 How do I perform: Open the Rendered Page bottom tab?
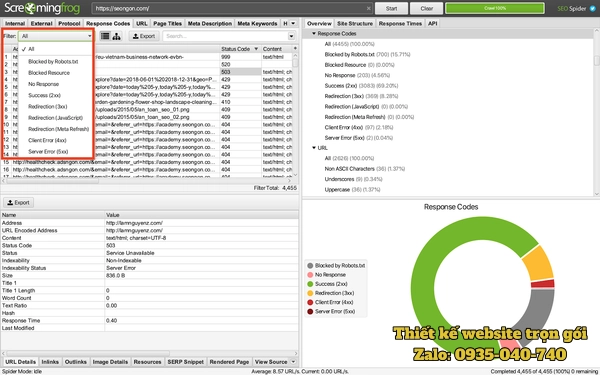229,362
